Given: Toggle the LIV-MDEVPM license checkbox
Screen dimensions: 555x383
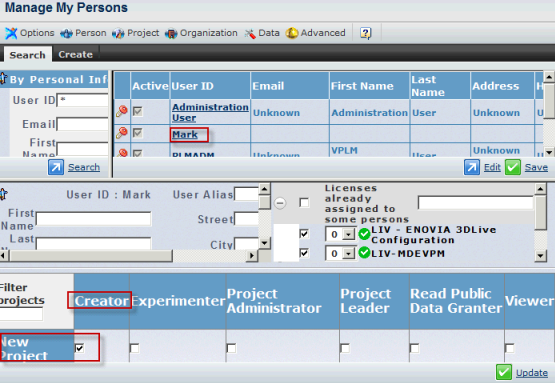Looking at the screenshot, I should point(304,253).
